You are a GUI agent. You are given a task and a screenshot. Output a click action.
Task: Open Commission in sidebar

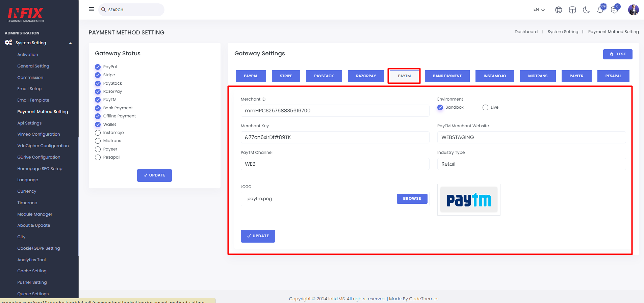click(30, 78)
